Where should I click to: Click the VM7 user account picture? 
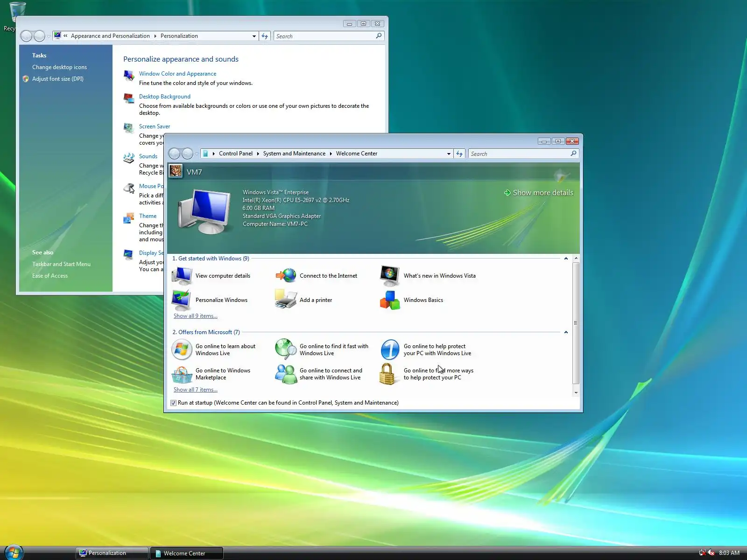coord(176,171)
